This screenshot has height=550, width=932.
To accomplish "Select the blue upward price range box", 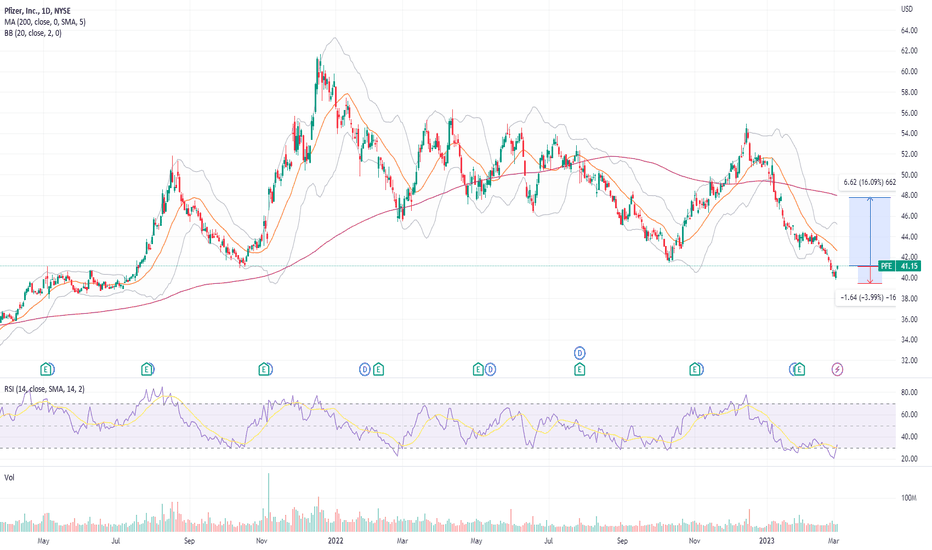I will tap(870, 231).
